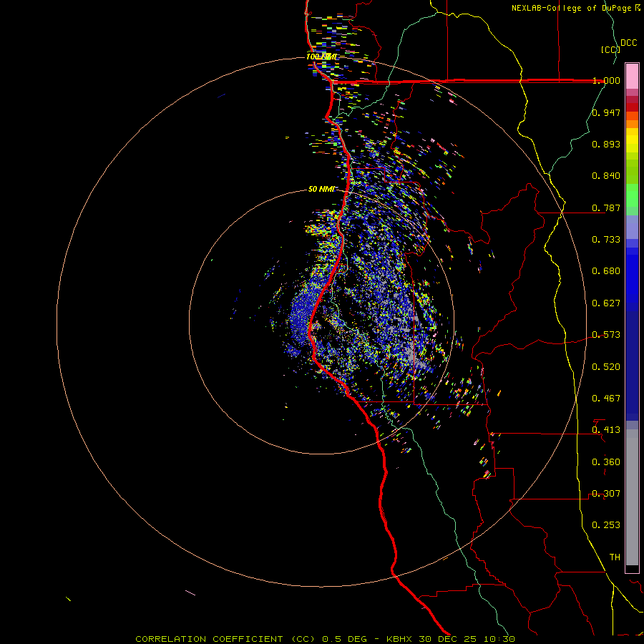Click the 0.360 scale value
Viewport: 644px width, 644px height.
pos(606,462)
